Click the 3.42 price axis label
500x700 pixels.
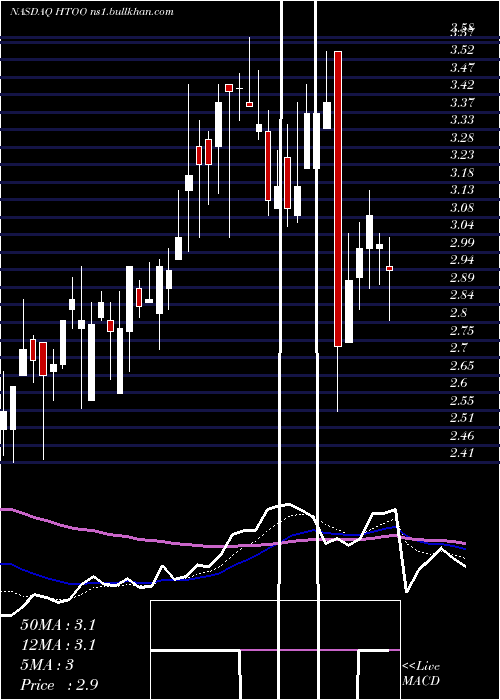point(462,85)
